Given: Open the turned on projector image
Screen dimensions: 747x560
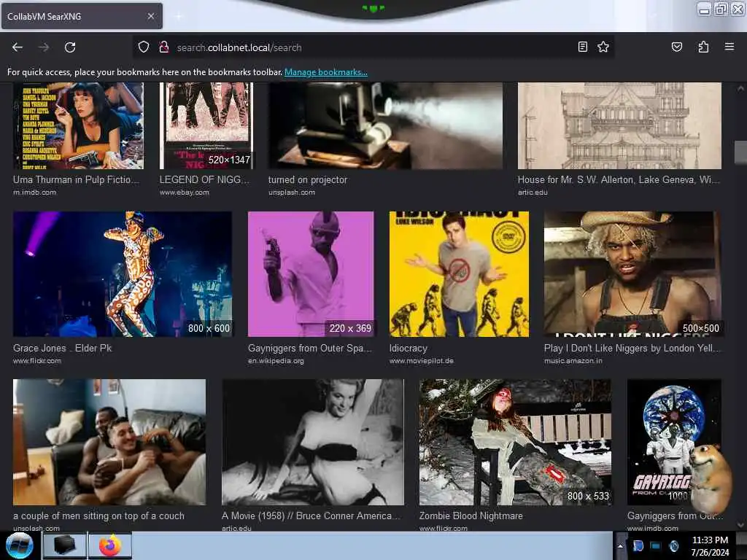Looking at the screenshot, I should [385, 125].
